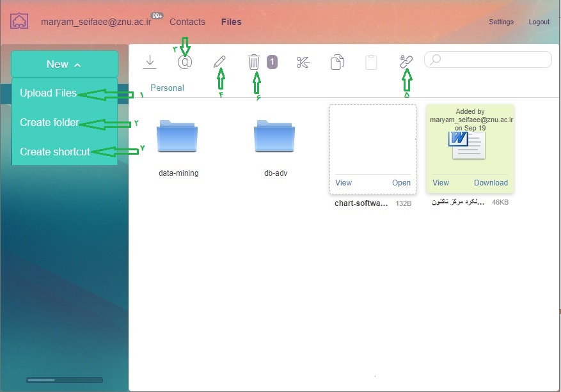Click Logout
This screenshot has width=561, height=392.
[539, 22]
